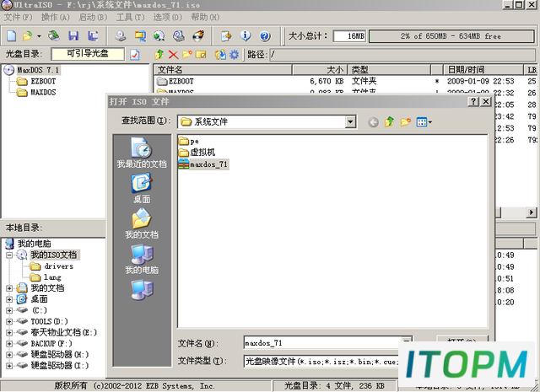Select MAXDOS folder in disc tree
This screenshot has width=540, height=392.
43,92
